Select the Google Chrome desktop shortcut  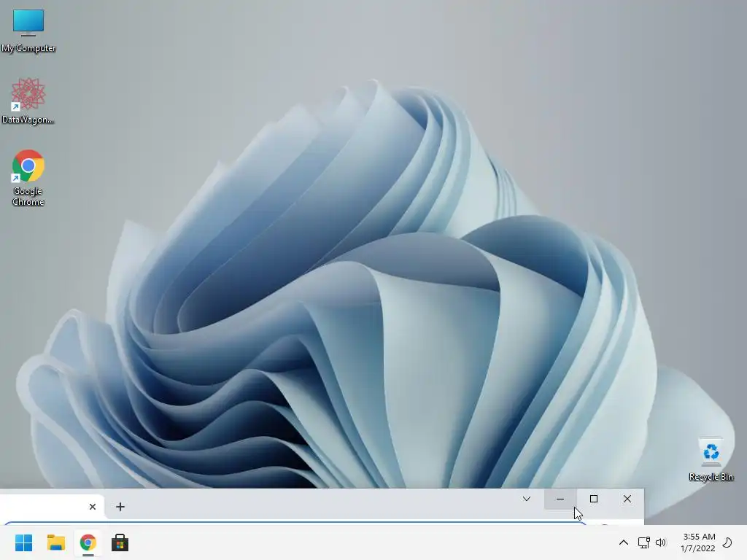pos(28,178)
